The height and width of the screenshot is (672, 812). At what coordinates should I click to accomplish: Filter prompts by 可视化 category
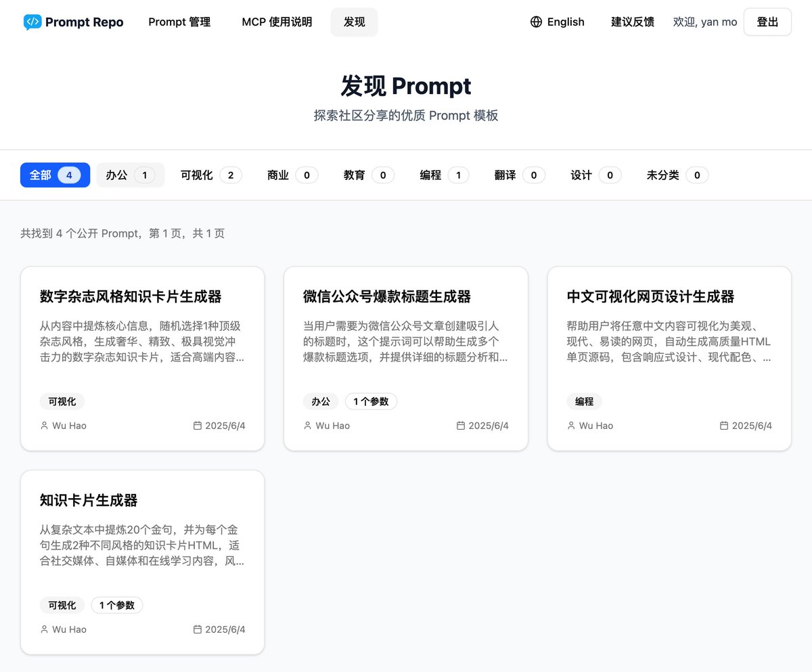[x=210, y=175]
